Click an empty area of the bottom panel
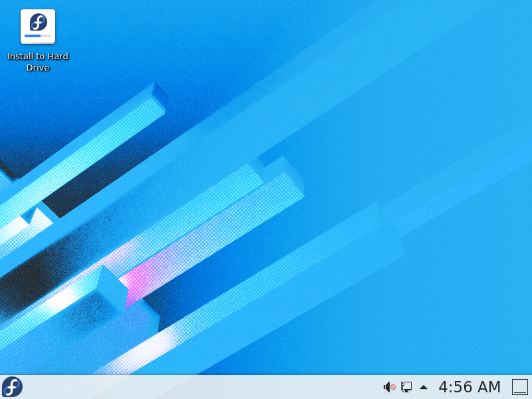Image resolution: width=532 pixels, height=399 pixels. (x=199, y=387)
